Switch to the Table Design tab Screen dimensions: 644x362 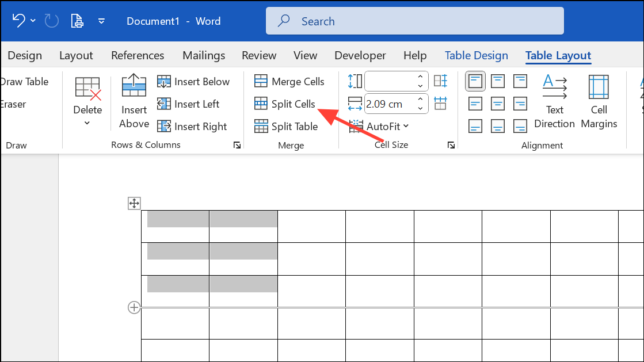476,55
